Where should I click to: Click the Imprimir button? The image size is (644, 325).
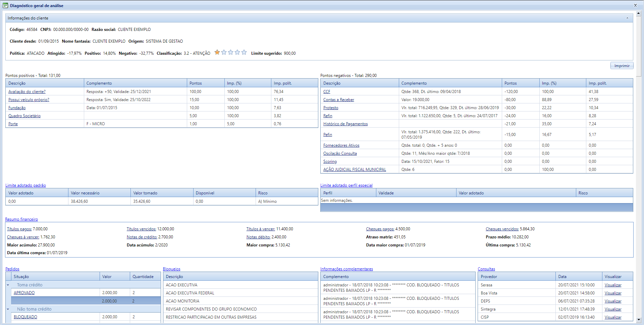[622, 66]
